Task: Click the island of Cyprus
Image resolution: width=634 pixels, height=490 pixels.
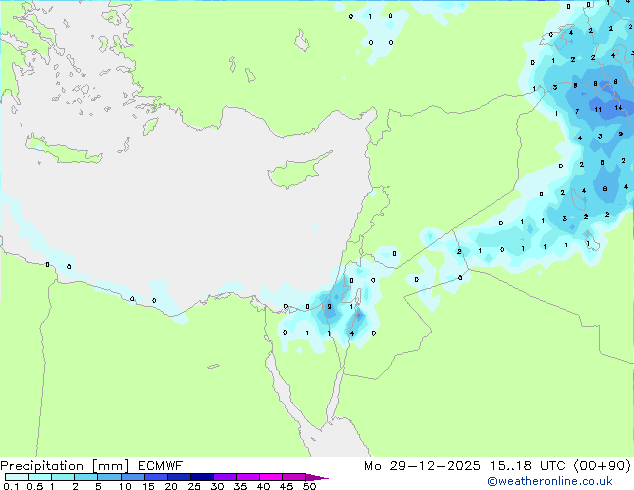Action: (x=295, y=173)
